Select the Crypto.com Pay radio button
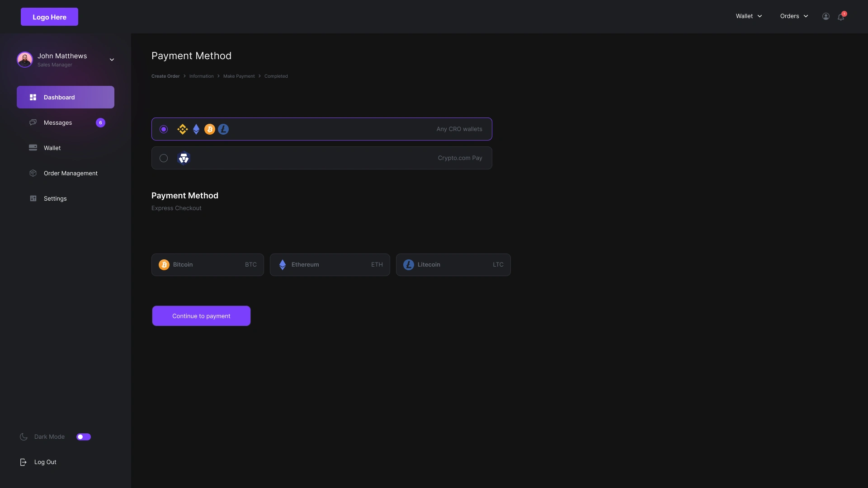This screenshot has height=488, width=868. [164, 158]
